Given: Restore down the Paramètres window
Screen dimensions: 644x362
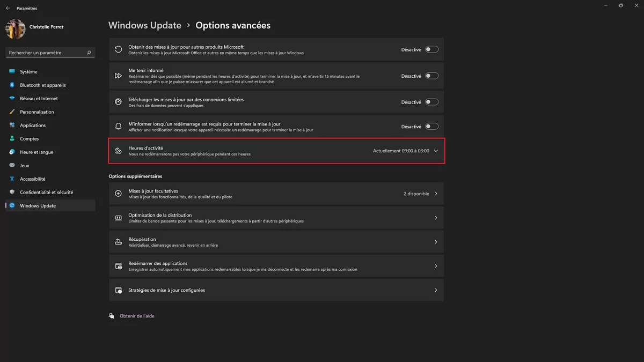Looking at the screenshot, I should click(x=621, y=5).
